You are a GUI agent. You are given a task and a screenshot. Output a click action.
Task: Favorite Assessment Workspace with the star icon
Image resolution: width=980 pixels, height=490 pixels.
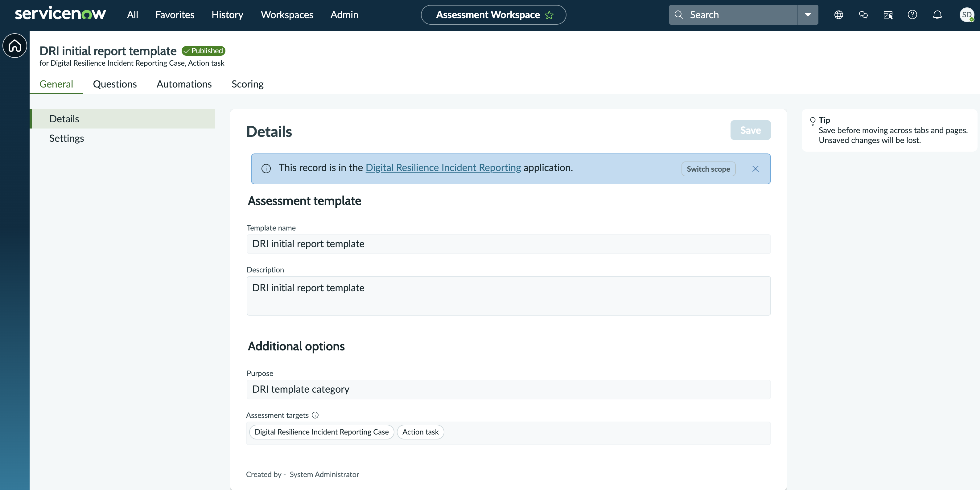(x=549, y=15)
